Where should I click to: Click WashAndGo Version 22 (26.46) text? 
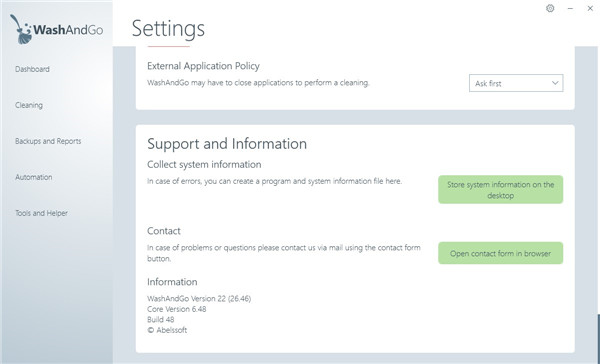(199, 299)
